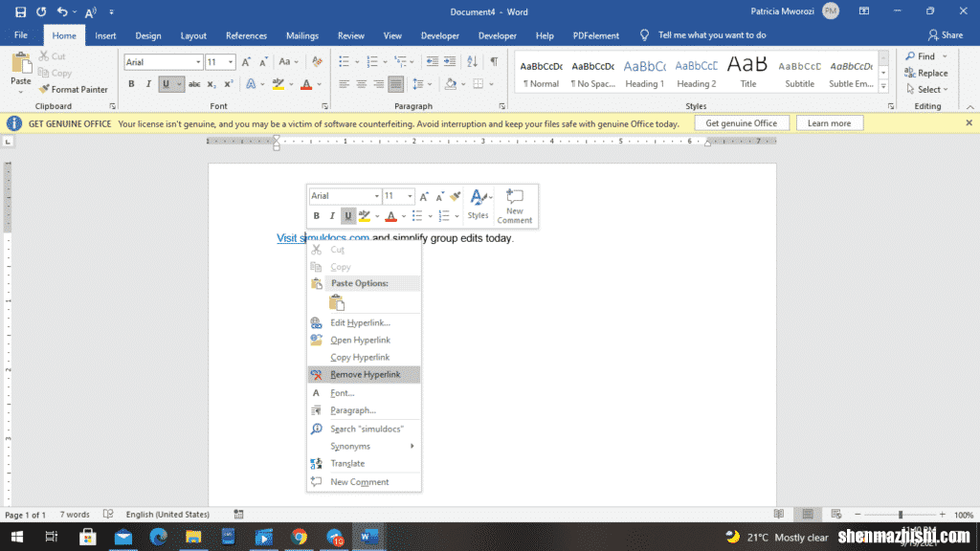Screen dimensions: 980x551
Task: Toggle Italic in mini toolbar
Action: click(x=332, y=216)
